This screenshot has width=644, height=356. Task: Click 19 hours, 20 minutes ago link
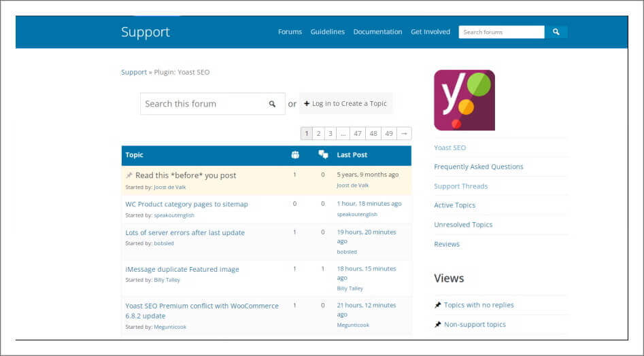point(367,236)
